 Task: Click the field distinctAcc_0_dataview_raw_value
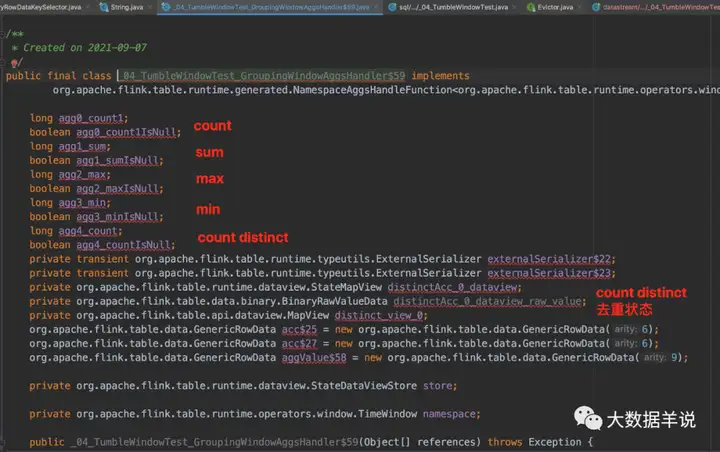pyautogui.click(x=488, y=301)
